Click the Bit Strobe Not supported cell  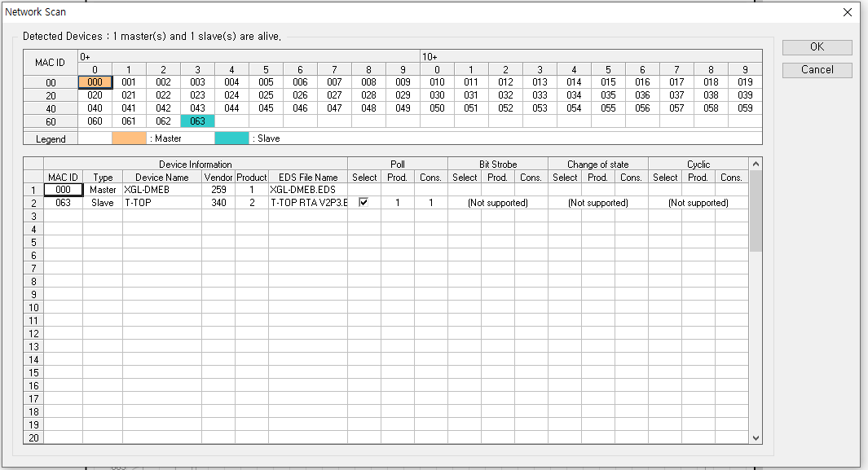(x=497, y=203)
